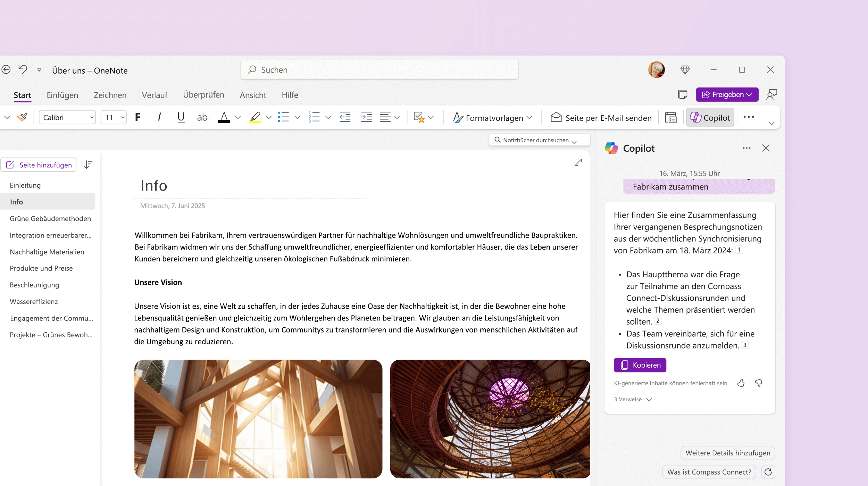Click Weitere Details hinzufügen button
Viewport: 868px width, 486px height.
728,453
